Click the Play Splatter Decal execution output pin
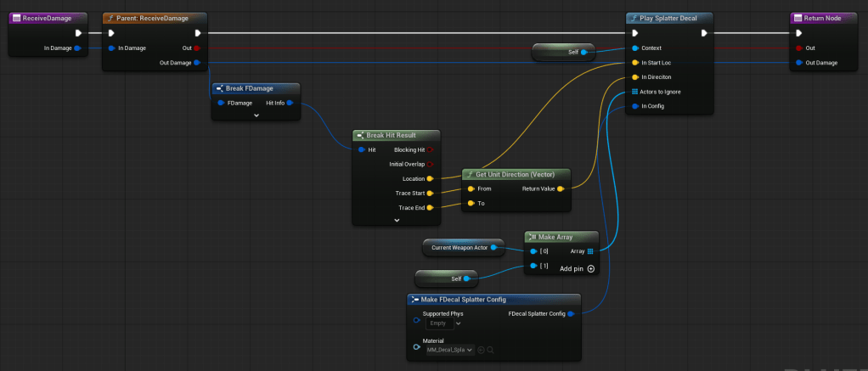 tap(704, 33)
